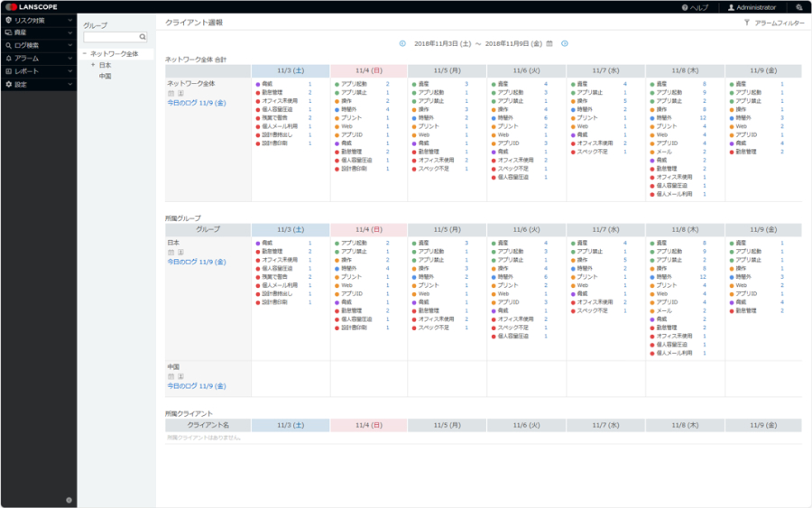This screenshot has width=812, height=508.
Task: Click 個人メール利用 entry in network total 11/3 column
Action: (280, 126)
